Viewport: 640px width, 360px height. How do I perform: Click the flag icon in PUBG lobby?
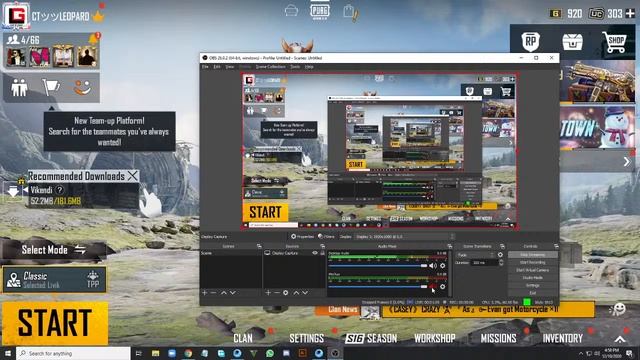(51, 87)
